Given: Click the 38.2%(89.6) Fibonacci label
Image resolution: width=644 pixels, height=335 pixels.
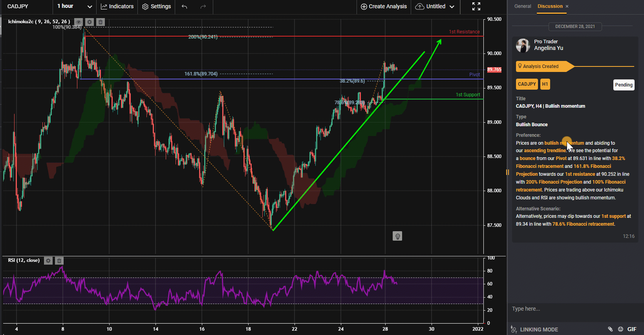Looking at the screenshot, I should (352, 81).
